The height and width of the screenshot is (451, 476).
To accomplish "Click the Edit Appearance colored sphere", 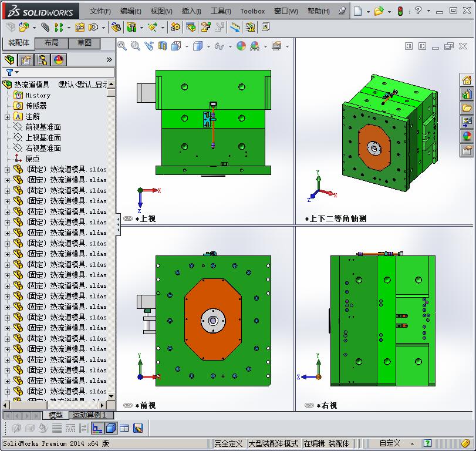I will pos(241,46).
